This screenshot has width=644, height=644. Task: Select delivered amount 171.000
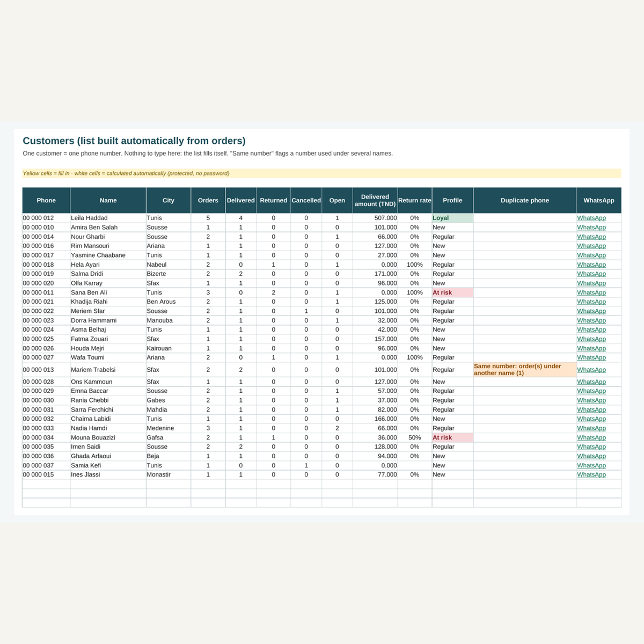pyautogui.click(x=375, y=274)
